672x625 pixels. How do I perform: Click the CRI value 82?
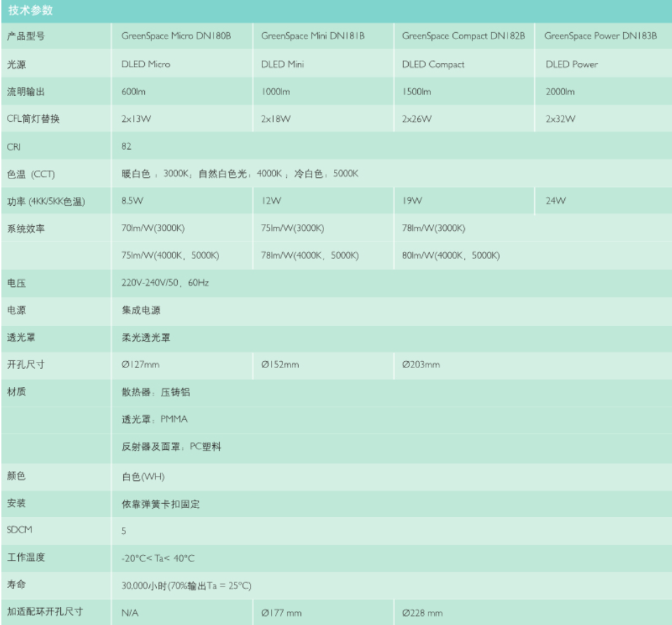point(127,146)
